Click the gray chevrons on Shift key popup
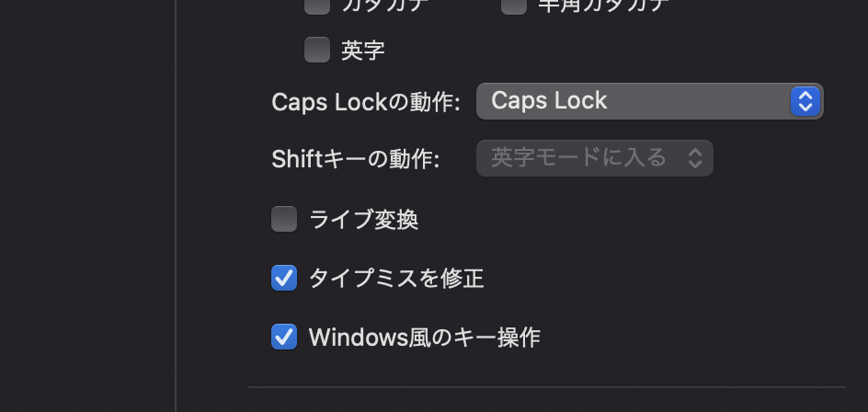Screen dimensions: 868x412 pyautogui.click(x=695, y=158)
